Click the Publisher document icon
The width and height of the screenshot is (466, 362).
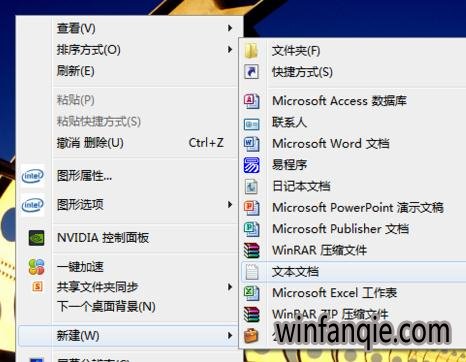[x=252, y=229]
